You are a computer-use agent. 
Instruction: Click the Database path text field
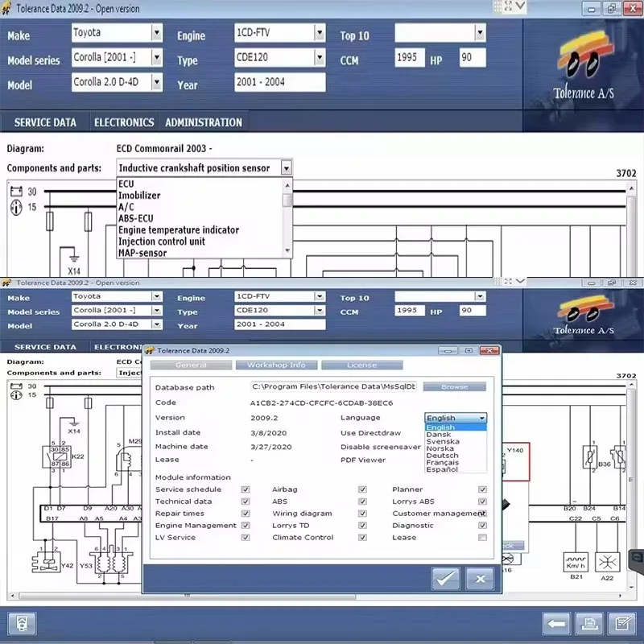[333, 386]
